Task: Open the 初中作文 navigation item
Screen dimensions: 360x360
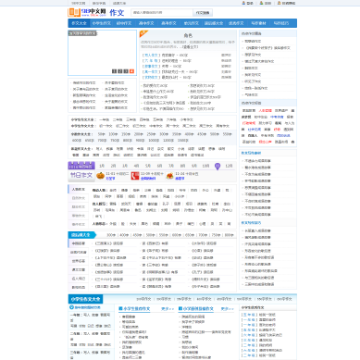Action: [x=124, y=23]
